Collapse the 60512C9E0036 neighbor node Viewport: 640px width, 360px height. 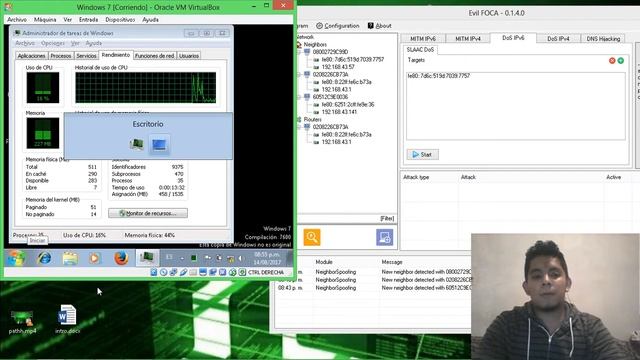point(299,97)
